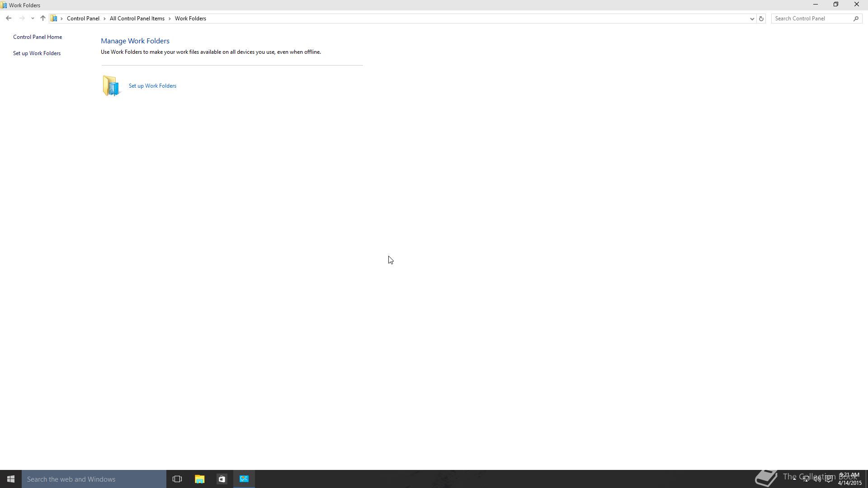Screen dimensions: 868x488
Task: Click the Control Panel taskbar icon
Action: click(x=244, y=479)
